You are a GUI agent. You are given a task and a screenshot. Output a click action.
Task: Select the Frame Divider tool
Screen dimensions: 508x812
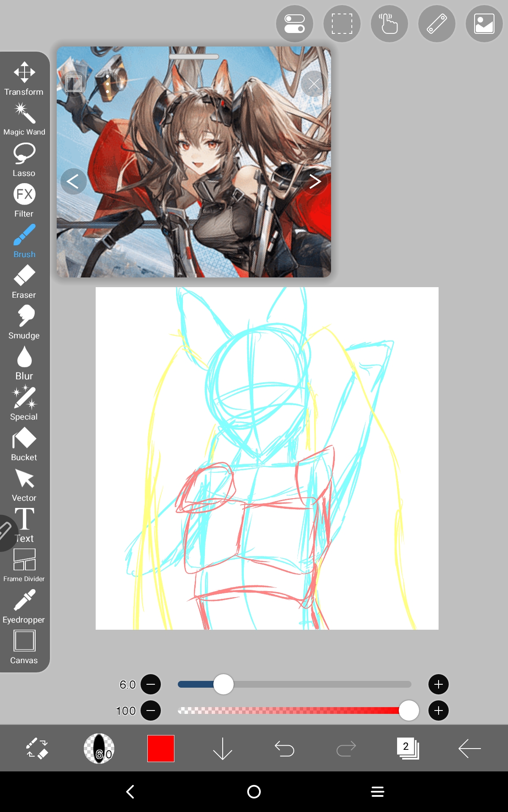click(x=24, y=565)
